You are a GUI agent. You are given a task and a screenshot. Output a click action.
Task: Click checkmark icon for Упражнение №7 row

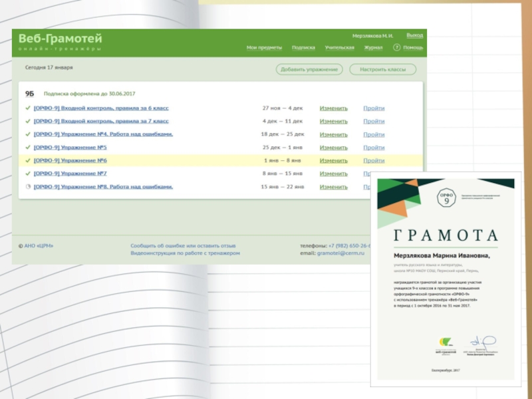click(x=28, y=174)
